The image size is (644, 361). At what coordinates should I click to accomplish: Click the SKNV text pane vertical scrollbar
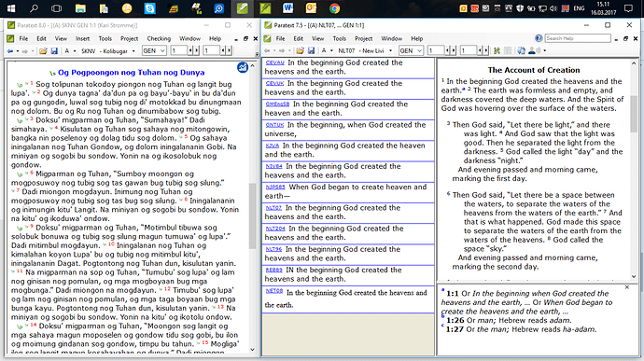coord(252,208)
